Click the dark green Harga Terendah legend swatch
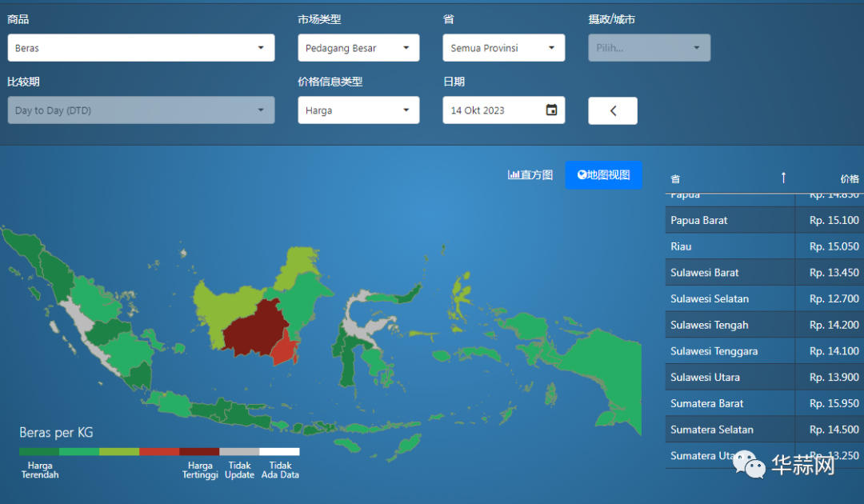 tap(39, 452)
